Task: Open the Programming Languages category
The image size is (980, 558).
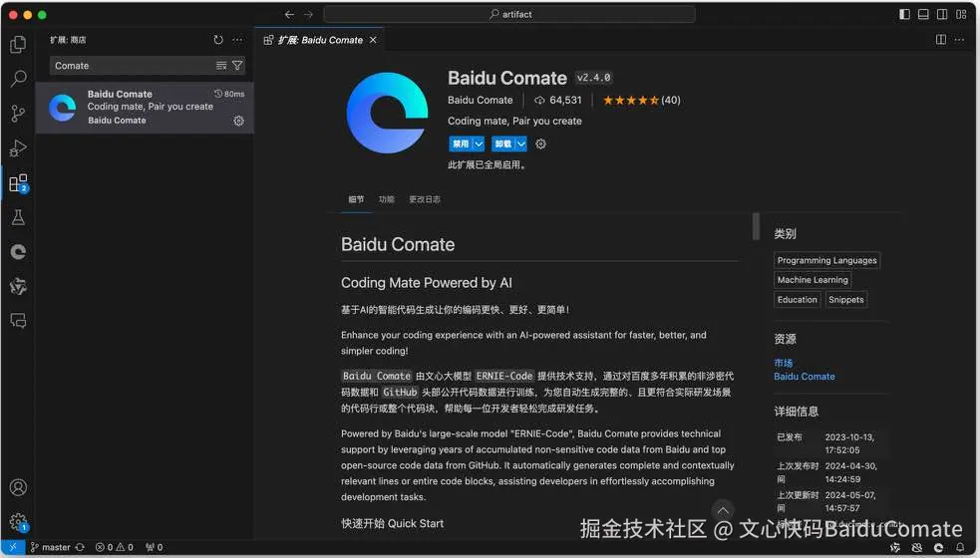Action: 826,261
